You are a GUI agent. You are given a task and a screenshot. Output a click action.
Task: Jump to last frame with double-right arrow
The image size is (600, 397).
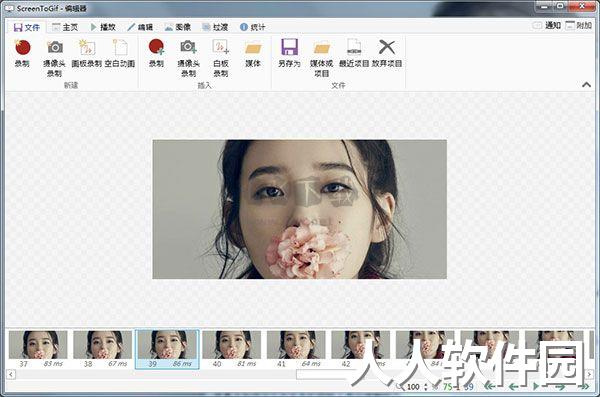584,387
